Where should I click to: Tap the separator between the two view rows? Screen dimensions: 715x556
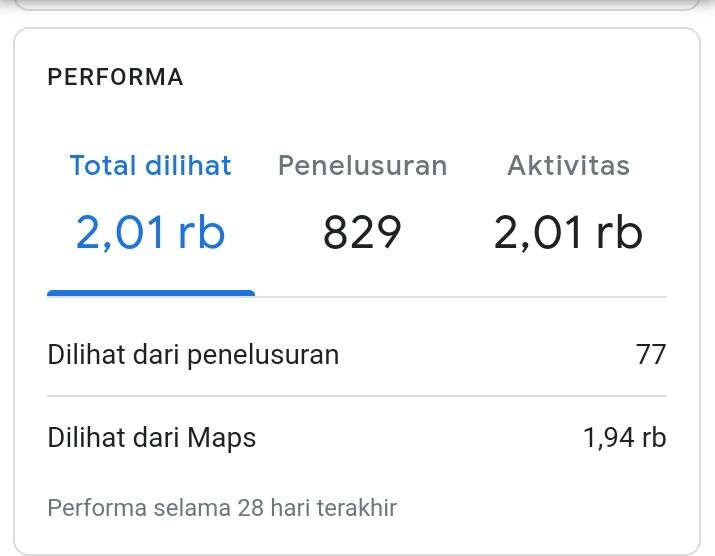click(x=357, y=396)
